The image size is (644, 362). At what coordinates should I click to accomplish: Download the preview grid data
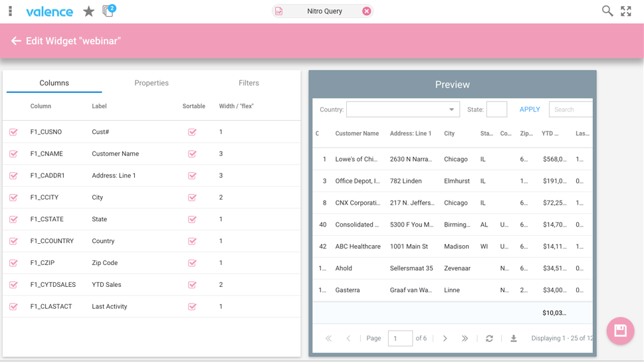coord(513,338)
